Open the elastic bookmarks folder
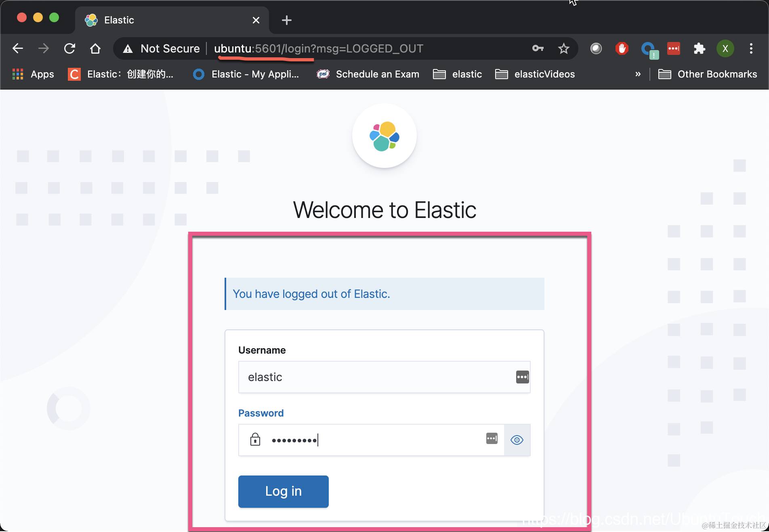Viewport: 769px width, 532px height. pos(458,74)
